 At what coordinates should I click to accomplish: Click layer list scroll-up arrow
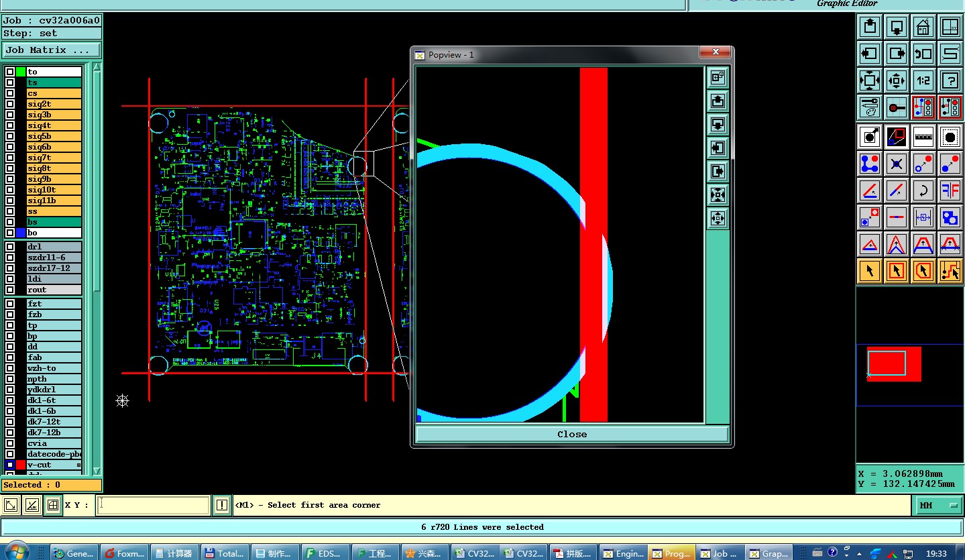click(97, 66)
